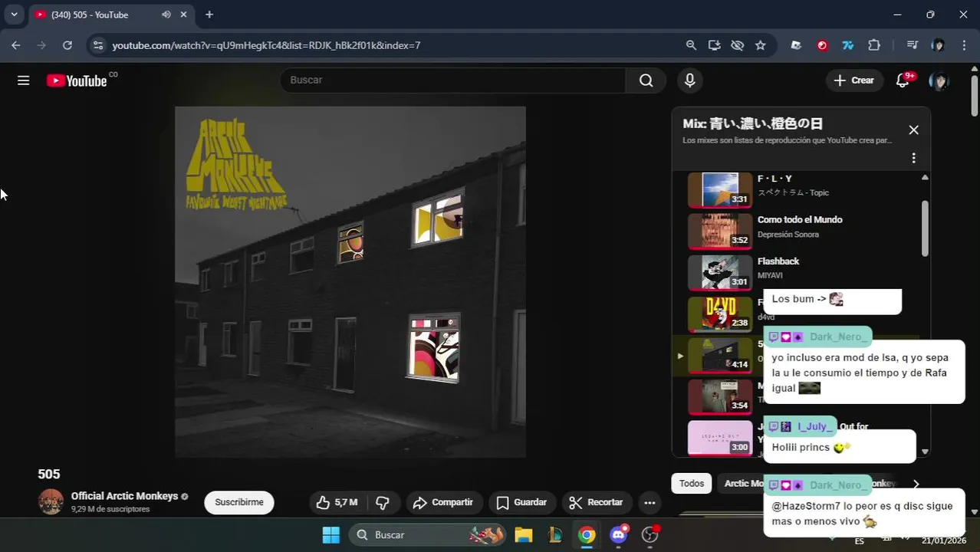This screenshot has width=980, height=552.
Task: Click the YouTube search magnifier button
Action: [x=646, y=80]
